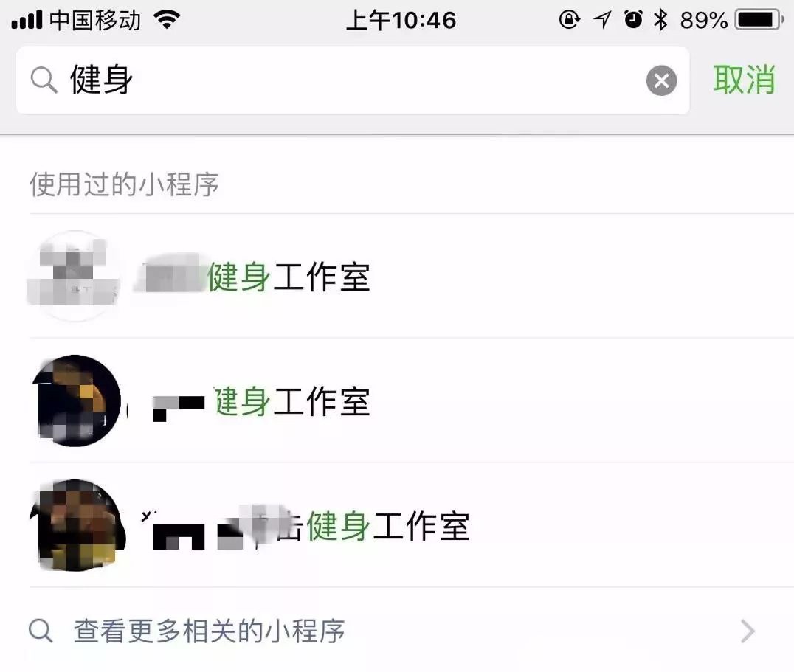The width and height of the screenshot is (794, 672).
Task: Tap the rotation lock status icon
Action: [x=569, y=20]
